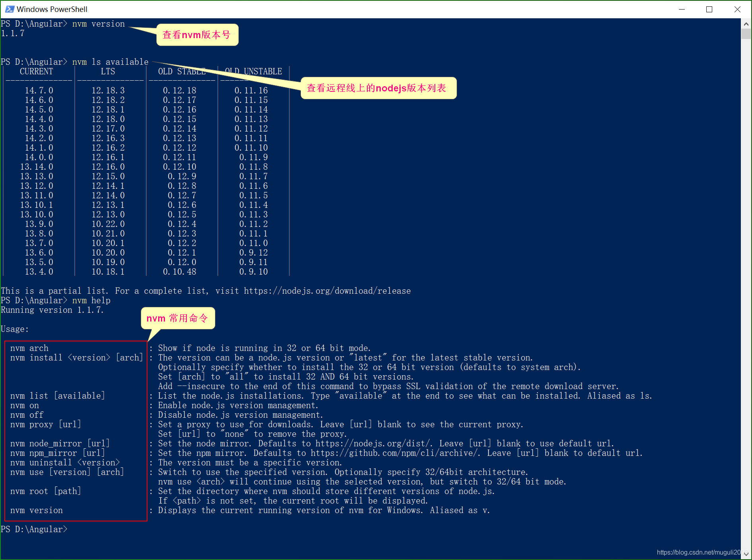Click 'Show if node is running' description
Viewport: 752px width, 560px height.
click(264, 348)
